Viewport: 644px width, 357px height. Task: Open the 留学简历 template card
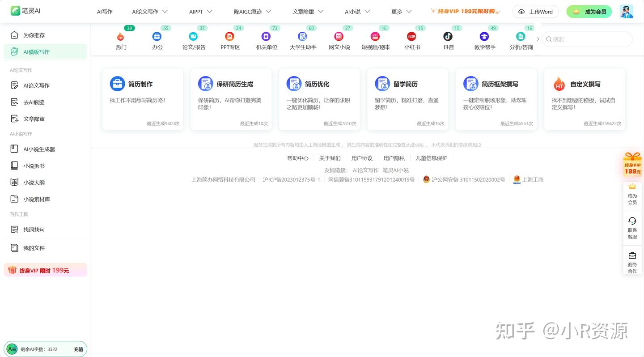click(407, 99)
